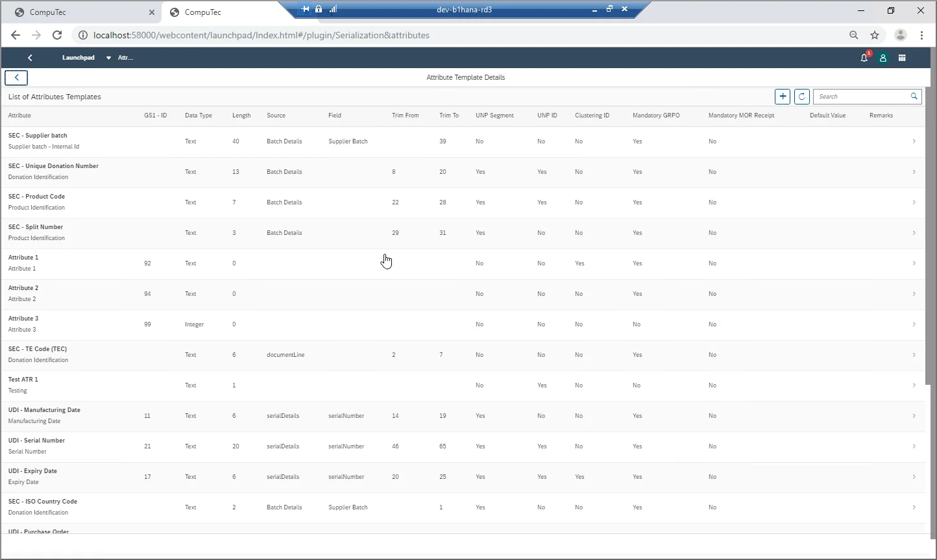Image resolution: width=937 pixels, height=560 pixels.
Task: Open details chevron for UDI - Expiry Date
Action: tap(914, 477)
